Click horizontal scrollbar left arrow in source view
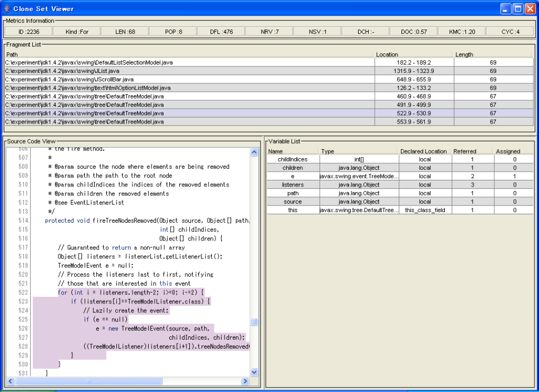The height and width of the screenshot is (392, 539). coord(9,381)
